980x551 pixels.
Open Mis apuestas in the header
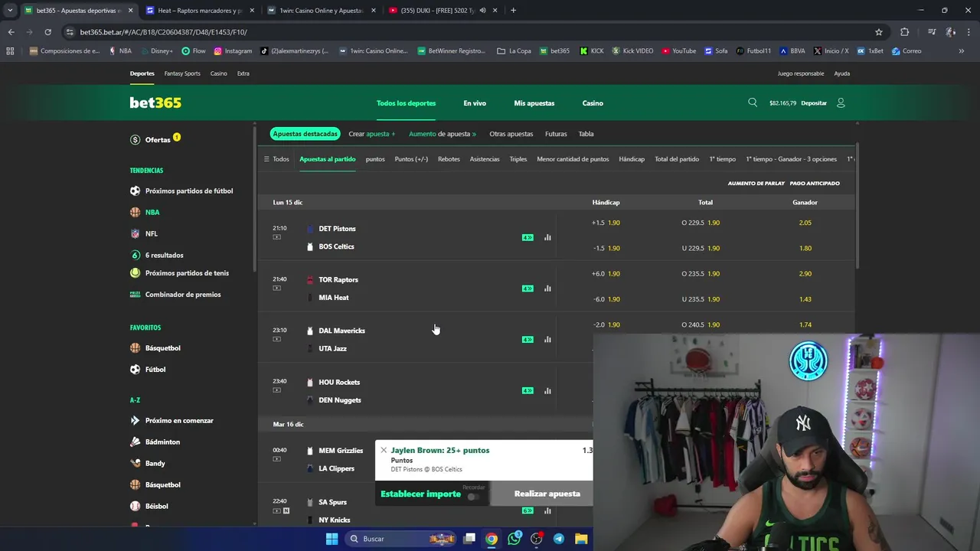[x=534, y=103]
